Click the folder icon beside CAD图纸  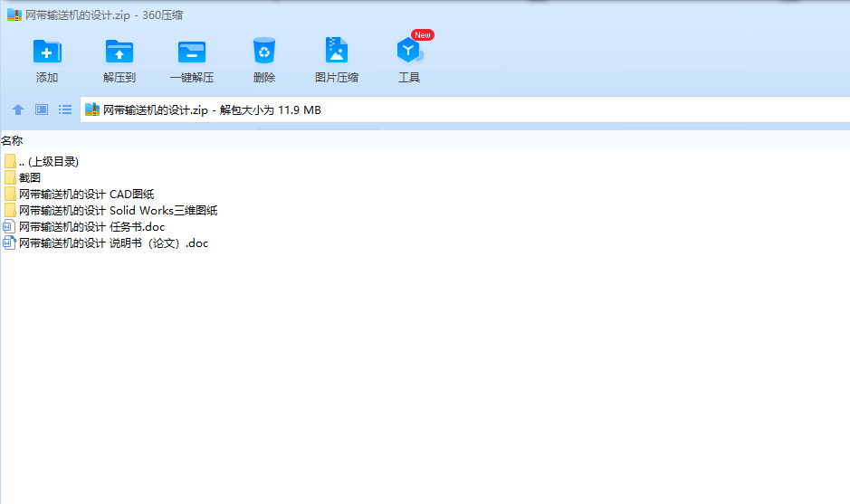point(10,194)
